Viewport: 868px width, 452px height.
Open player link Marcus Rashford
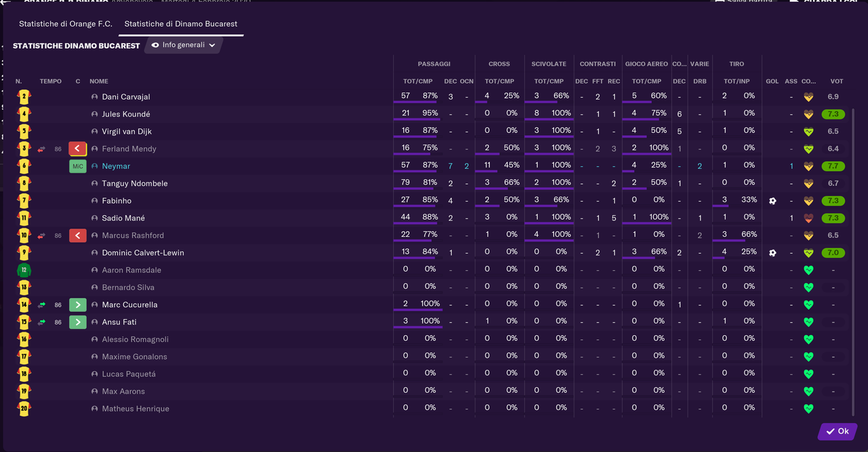133,236
